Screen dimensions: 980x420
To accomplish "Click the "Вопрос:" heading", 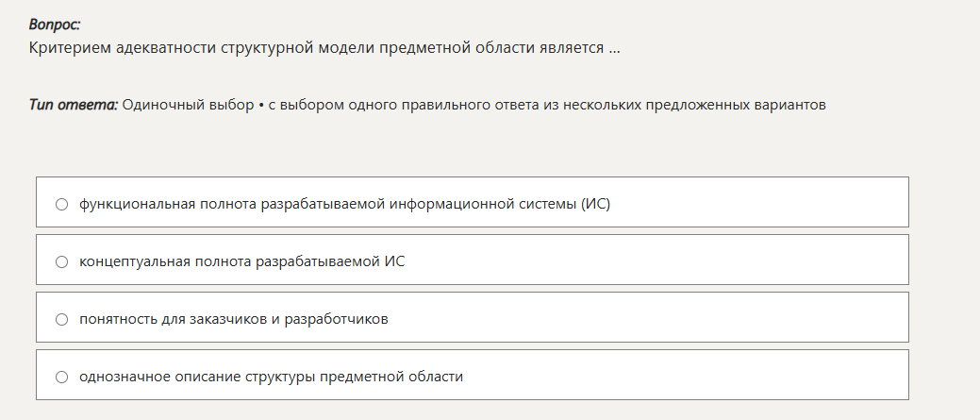I will click(55, 25).
